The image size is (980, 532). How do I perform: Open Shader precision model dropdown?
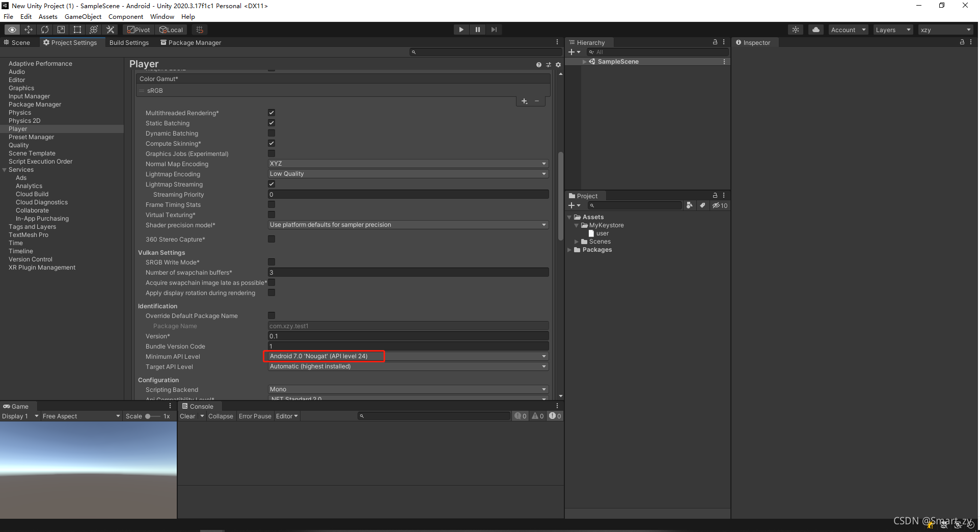pos(408,225)
